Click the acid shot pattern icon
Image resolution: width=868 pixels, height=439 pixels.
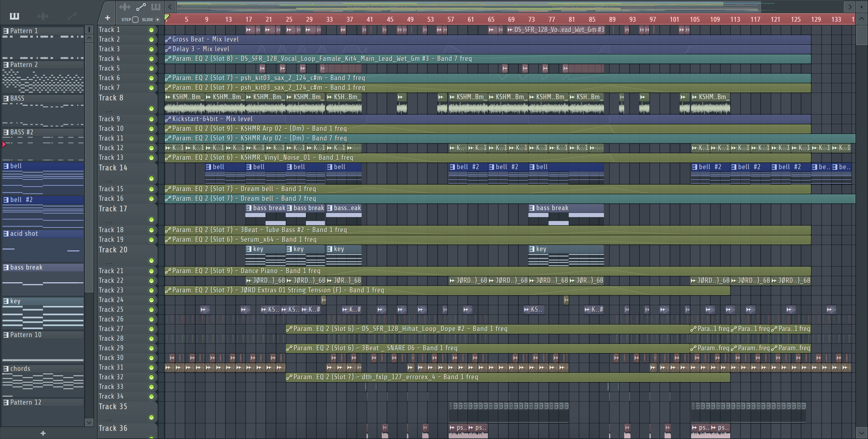point(6,233)
